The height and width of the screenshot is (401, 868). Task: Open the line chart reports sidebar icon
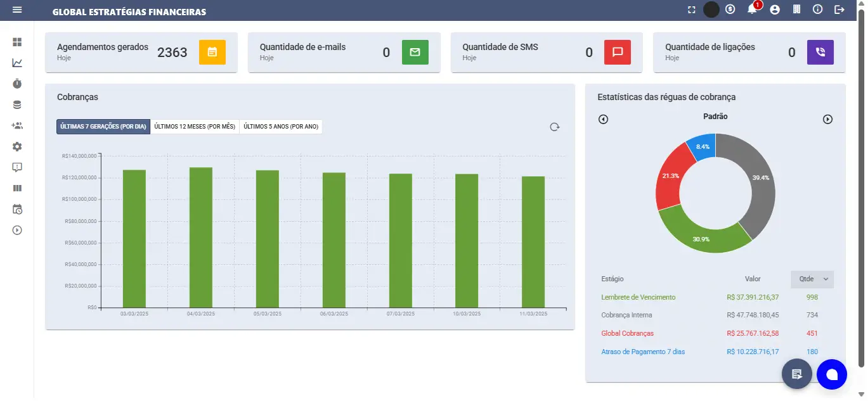click(x=17, y=63)
